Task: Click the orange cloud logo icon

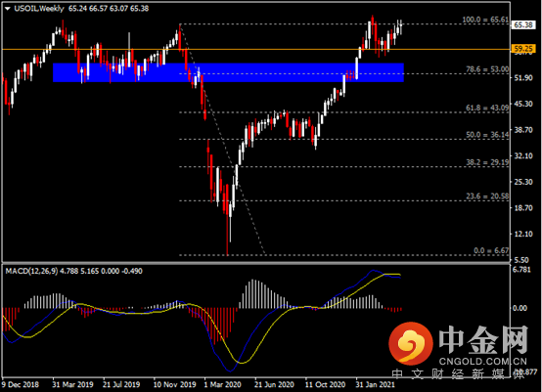Action: [411, 344]
